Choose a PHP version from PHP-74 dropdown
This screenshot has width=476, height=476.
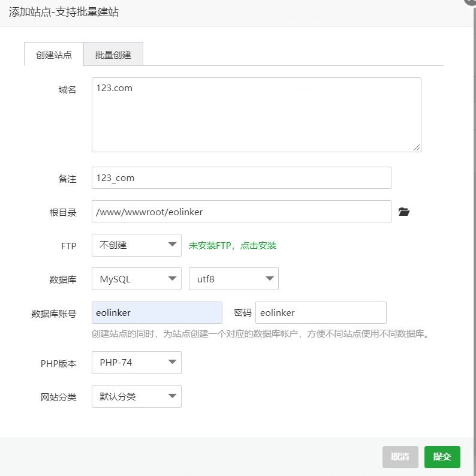[x=137, y=363]
